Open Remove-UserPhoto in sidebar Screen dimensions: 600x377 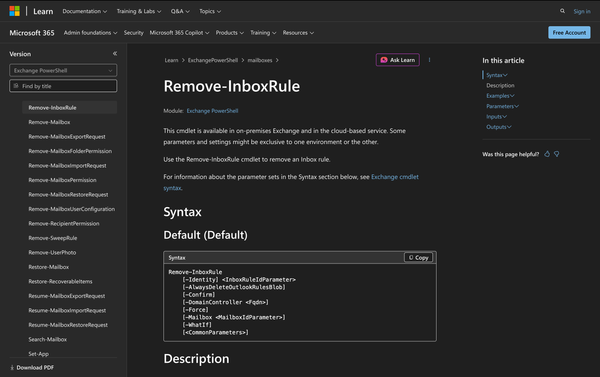pos(52,253)
